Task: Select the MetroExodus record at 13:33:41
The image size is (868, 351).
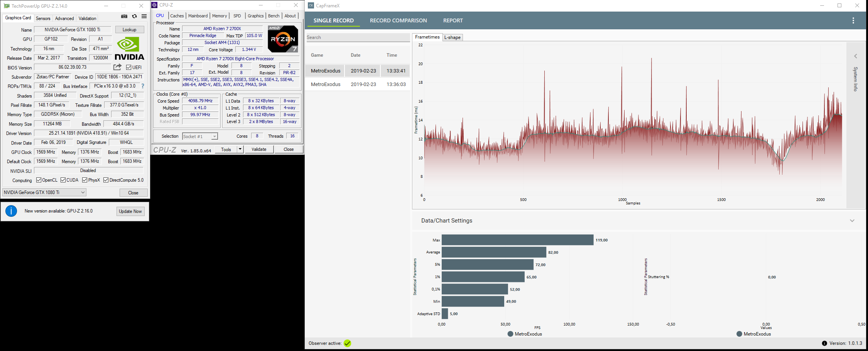Action: coord(358,71)
